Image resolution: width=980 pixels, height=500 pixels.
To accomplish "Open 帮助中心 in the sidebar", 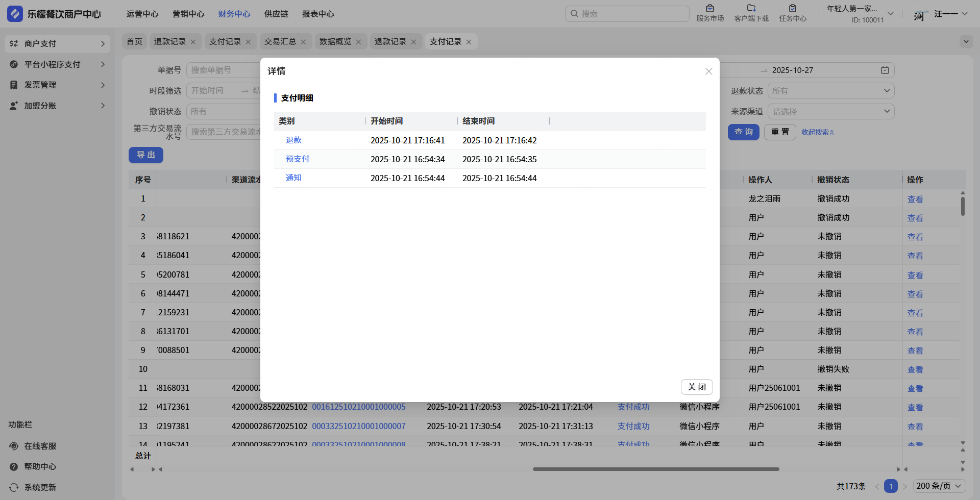I will [14, 467].
